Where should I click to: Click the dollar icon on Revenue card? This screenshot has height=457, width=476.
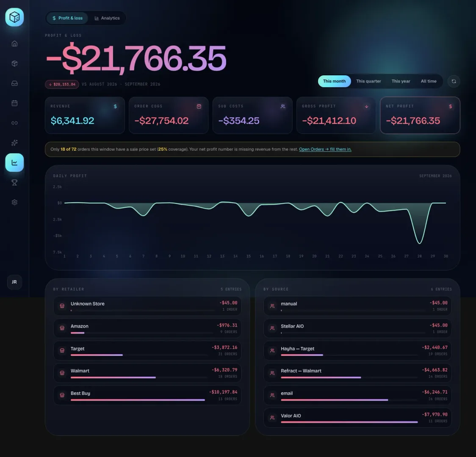115,107
